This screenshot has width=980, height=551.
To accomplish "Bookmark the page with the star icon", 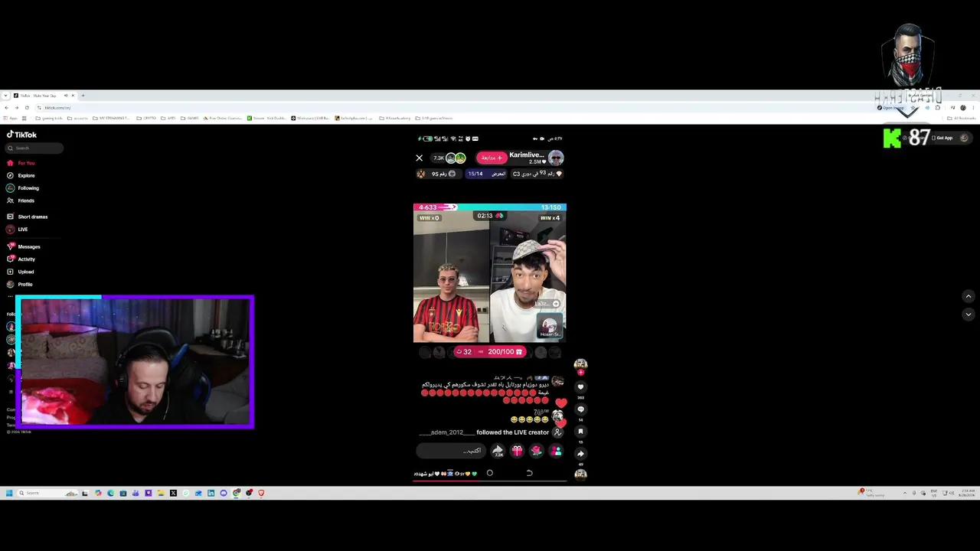I will (x=913, y=108).
